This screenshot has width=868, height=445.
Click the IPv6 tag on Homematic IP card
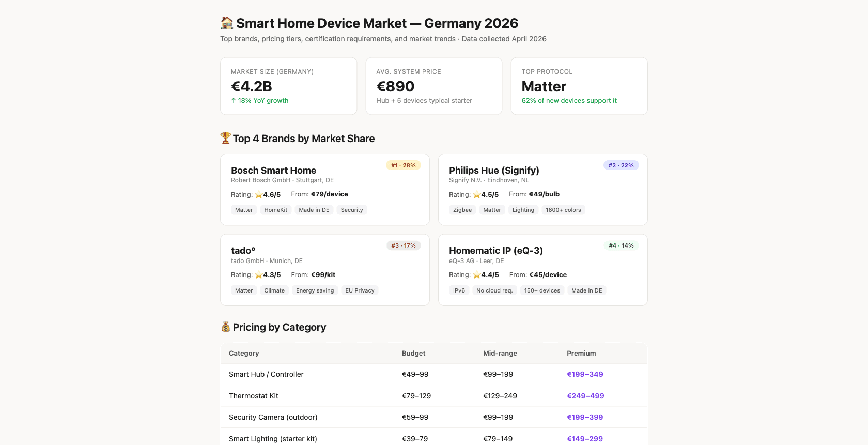(459, 290)
